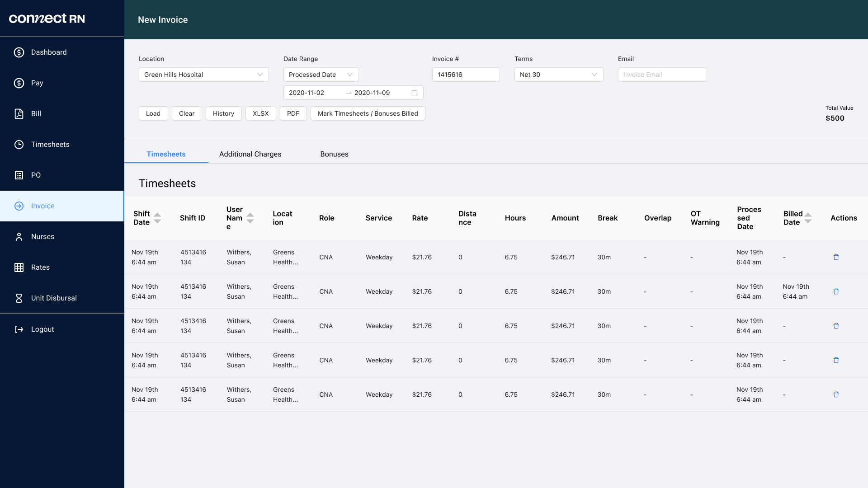The height and width of the screenshot is (488, 868).
Task: Sort table by User Name arrows
Action: coord(250,218)
